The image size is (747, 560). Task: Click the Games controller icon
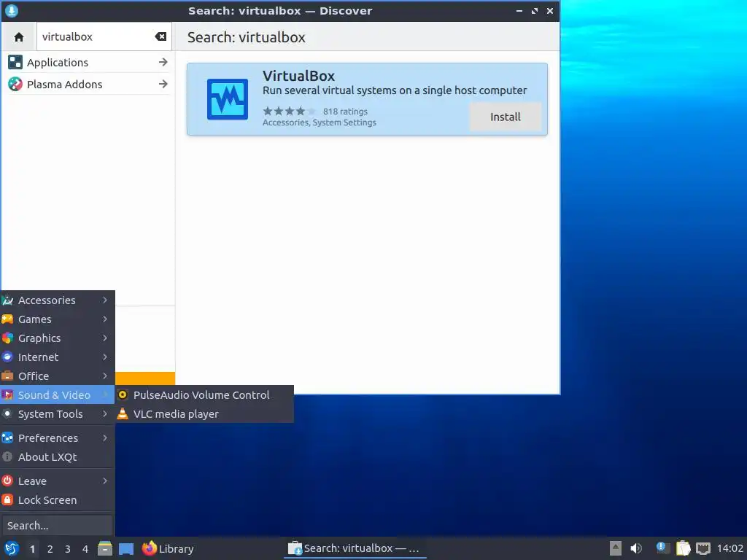(x=7, y=319)
